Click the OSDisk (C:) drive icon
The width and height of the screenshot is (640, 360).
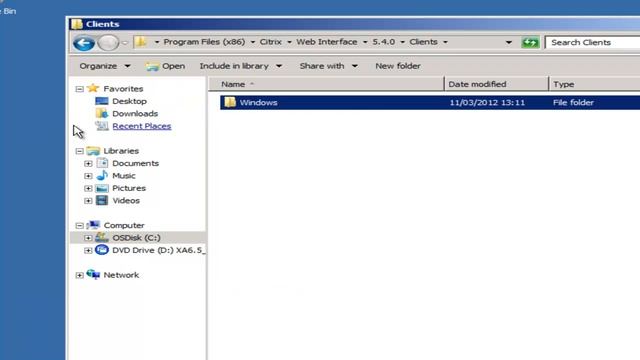click(x=102, y=237)
